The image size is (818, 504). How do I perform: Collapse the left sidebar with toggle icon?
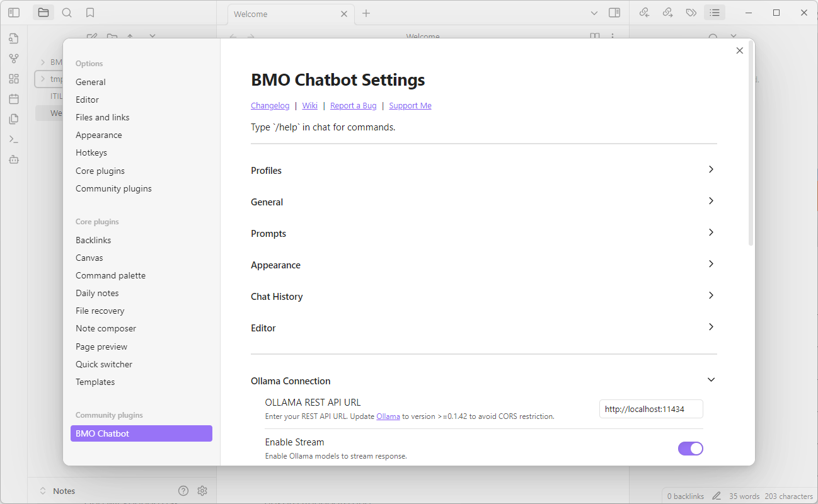pyautogui.click(x=14, y=13)
